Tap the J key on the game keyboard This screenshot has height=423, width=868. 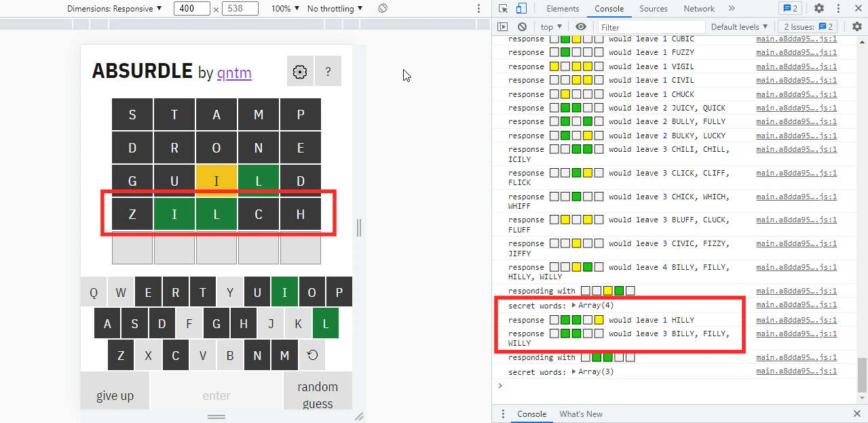[x=271, y=324]
